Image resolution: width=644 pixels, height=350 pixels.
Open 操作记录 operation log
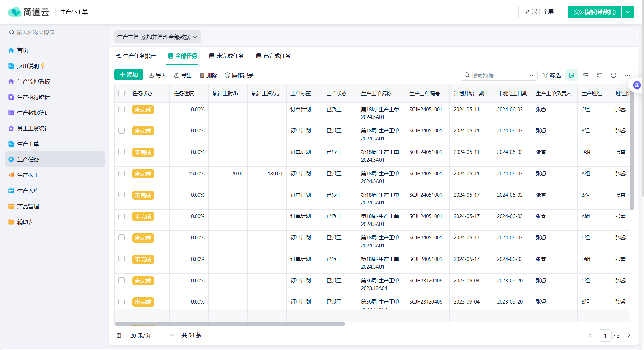(x=239, y=75)
